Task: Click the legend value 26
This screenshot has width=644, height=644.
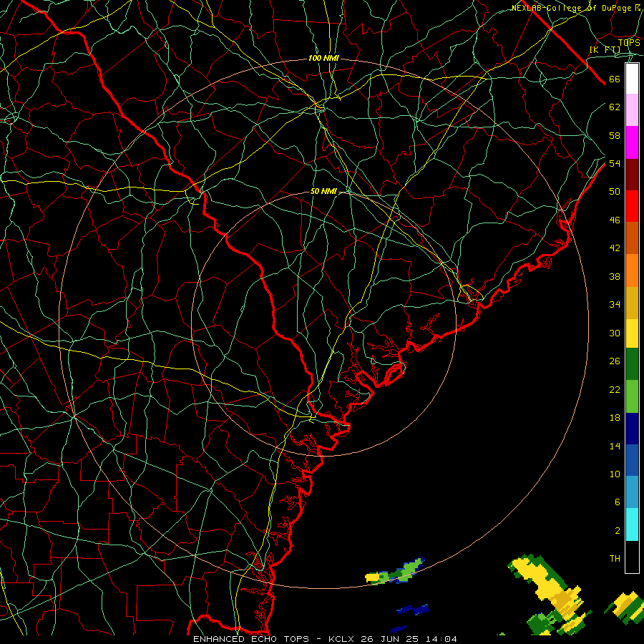Action: pos(615,361)
